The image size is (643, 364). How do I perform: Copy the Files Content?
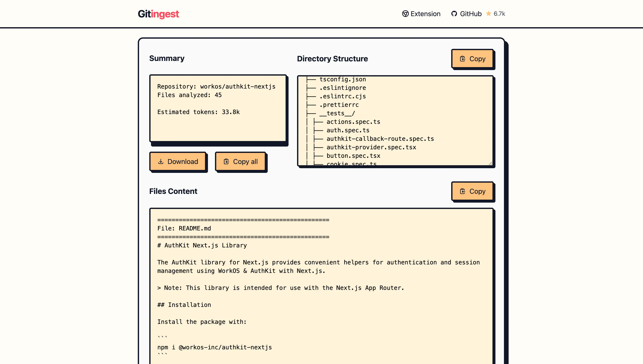[472, 191]
